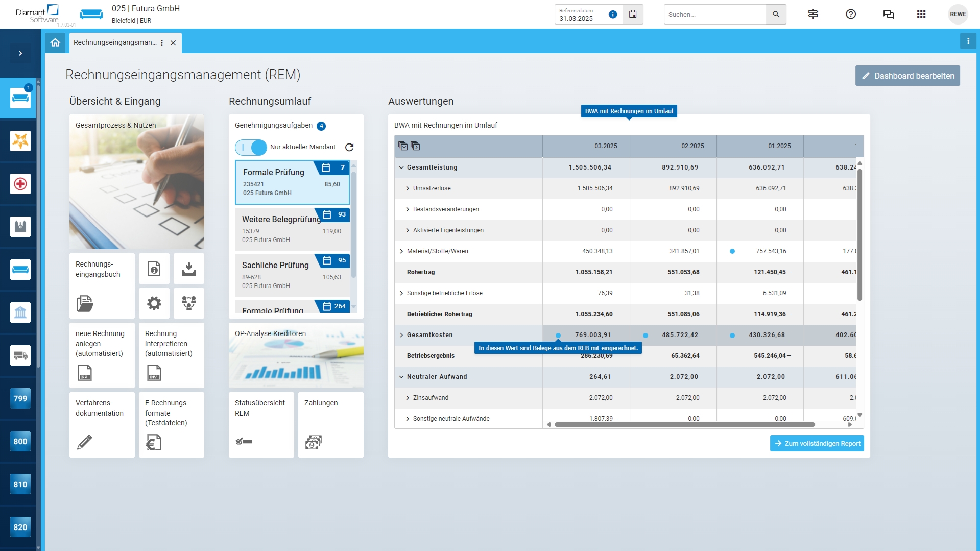Click the download import tile
980x551 pixels.
(x=189, y=269)
